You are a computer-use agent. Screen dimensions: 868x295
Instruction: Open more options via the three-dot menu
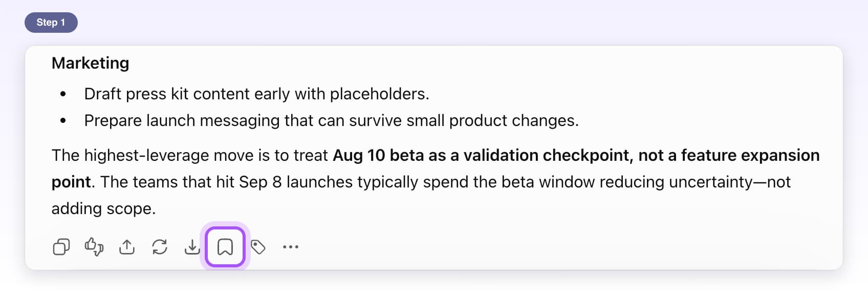[291, 247]
